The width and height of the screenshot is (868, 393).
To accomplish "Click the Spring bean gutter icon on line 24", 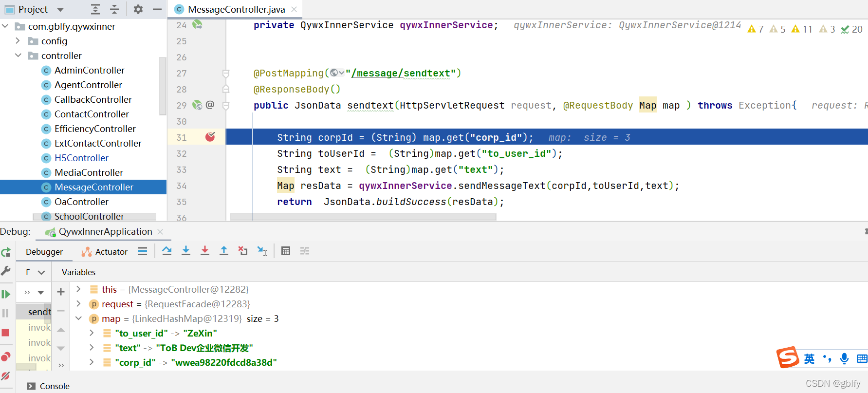I will 197,24.
